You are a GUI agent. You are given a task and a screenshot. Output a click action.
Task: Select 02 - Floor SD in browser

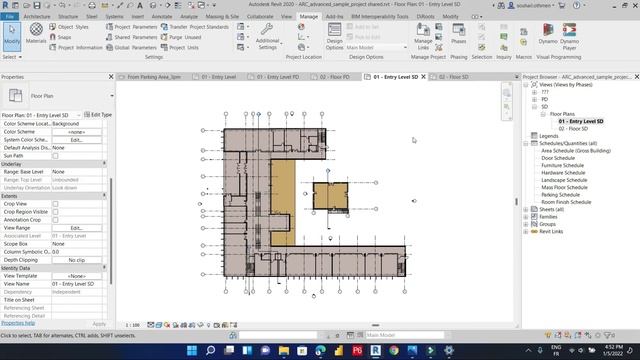point(573,129)
